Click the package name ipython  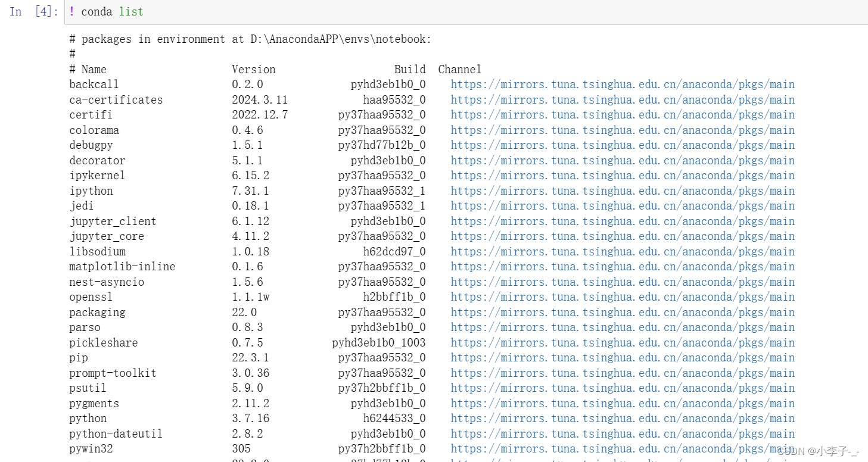(91, 191)
